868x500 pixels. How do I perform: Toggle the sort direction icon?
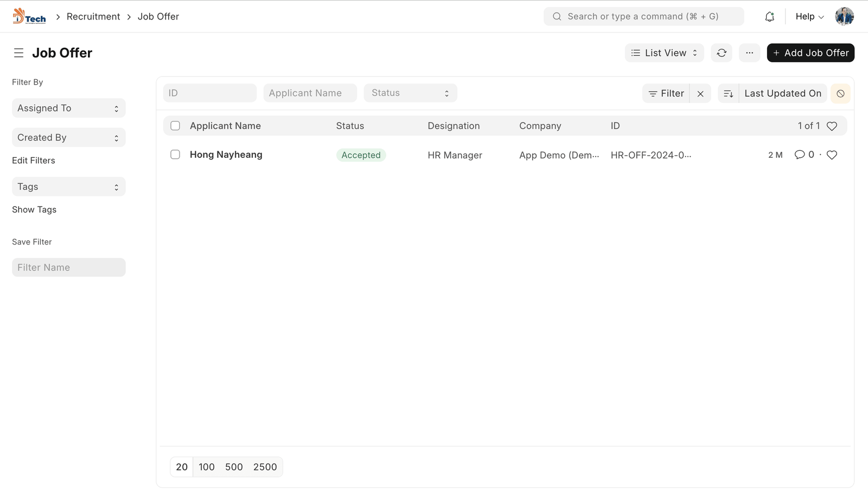pyautogui.click(x=728, y=93)
